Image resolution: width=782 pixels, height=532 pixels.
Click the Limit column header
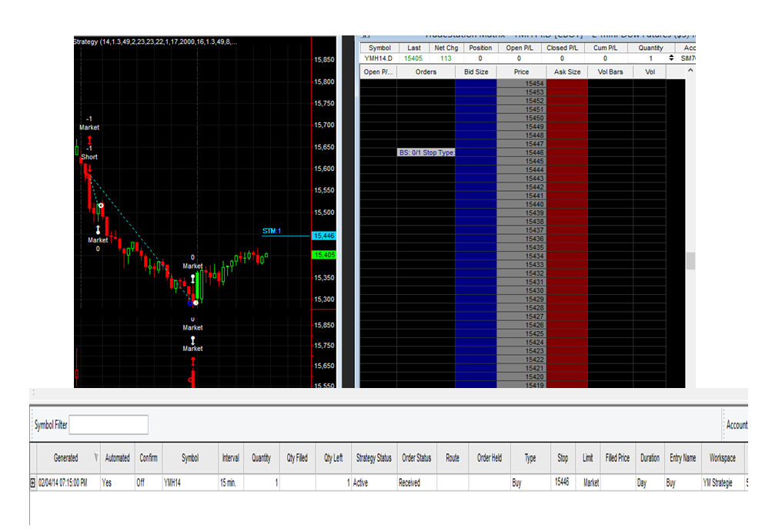[x=588, y=458]
